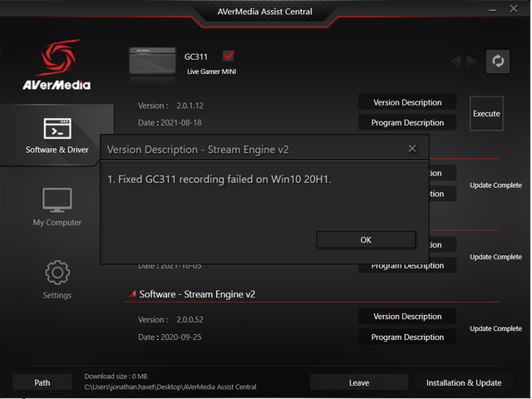Click the refresh icon button
The height and width of the screenshot is (399, 532).
pyautogui.click(x=499, y=62)
